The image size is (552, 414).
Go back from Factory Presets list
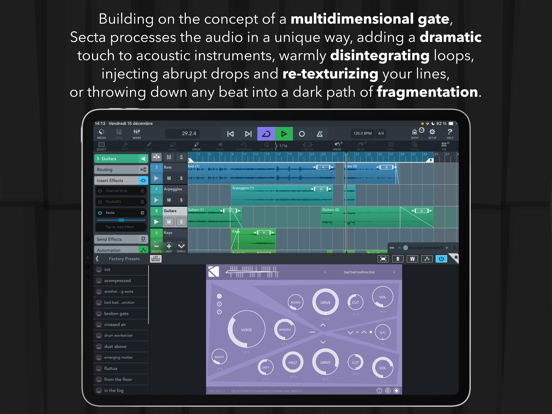pos(97,259)
